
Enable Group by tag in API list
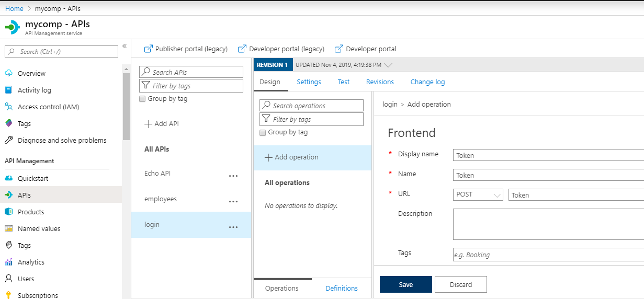pyautogui.click(x=143, y=99)
